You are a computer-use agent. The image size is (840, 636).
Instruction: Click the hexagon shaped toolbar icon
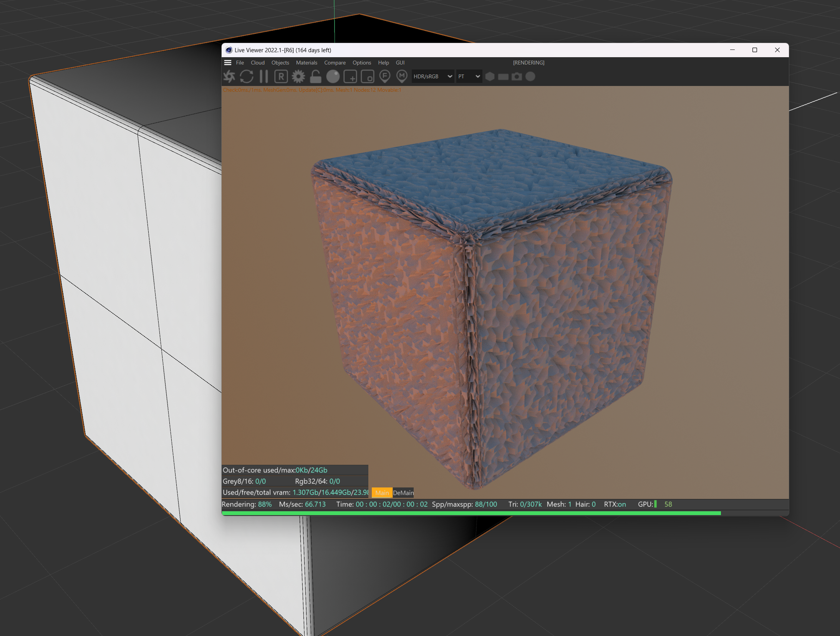tap(490, 76)
